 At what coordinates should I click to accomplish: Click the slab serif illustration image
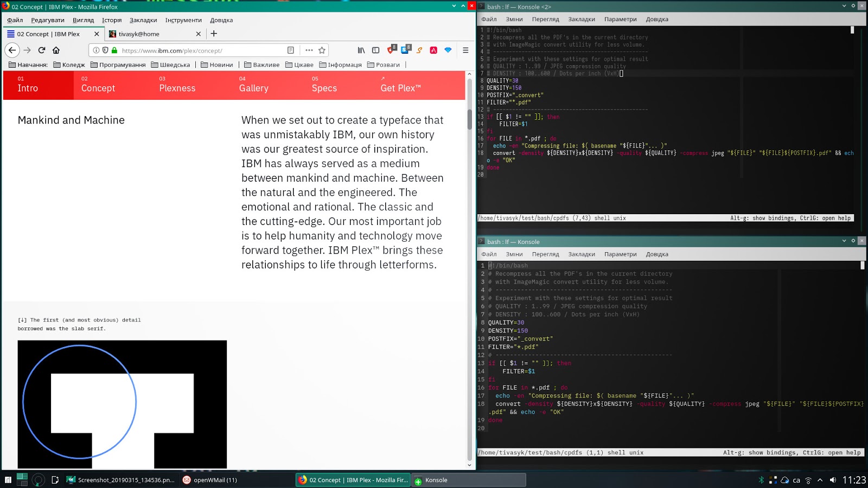click(122, 404)
